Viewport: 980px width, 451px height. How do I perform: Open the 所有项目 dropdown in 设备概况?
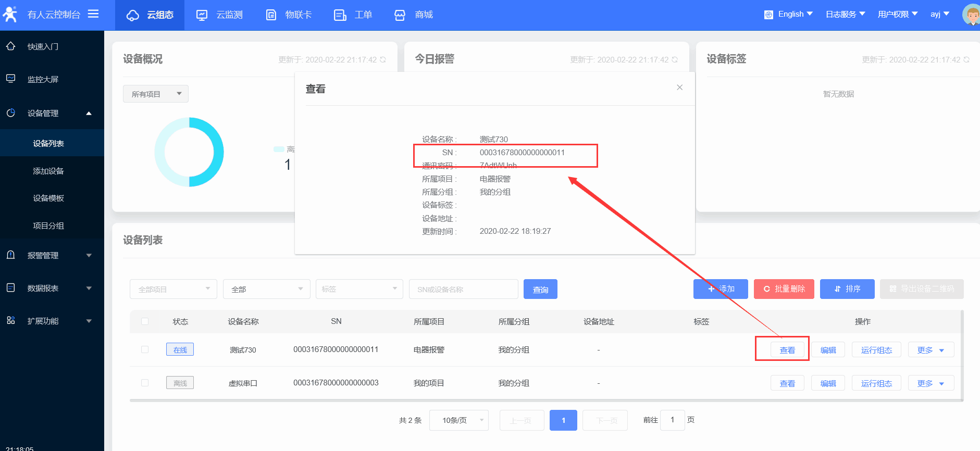[x=155, y=94]
